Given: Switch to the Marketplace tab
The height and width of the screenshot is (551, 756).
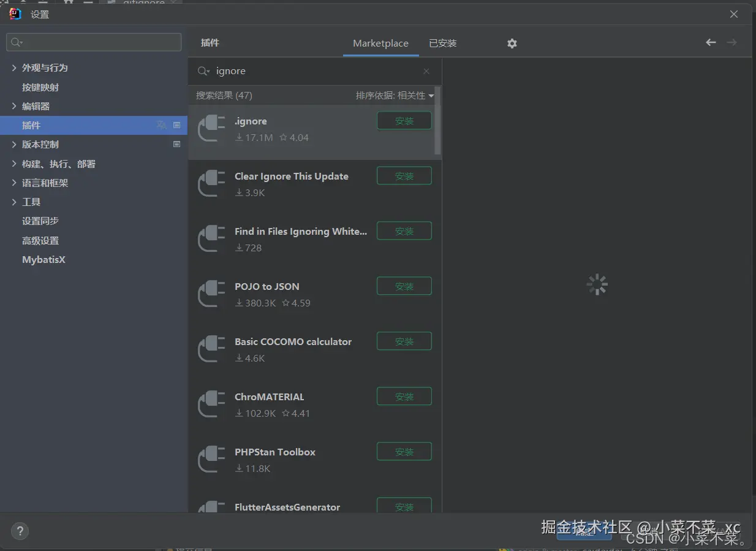Looking at the screenshot, I should click(380, 44).
